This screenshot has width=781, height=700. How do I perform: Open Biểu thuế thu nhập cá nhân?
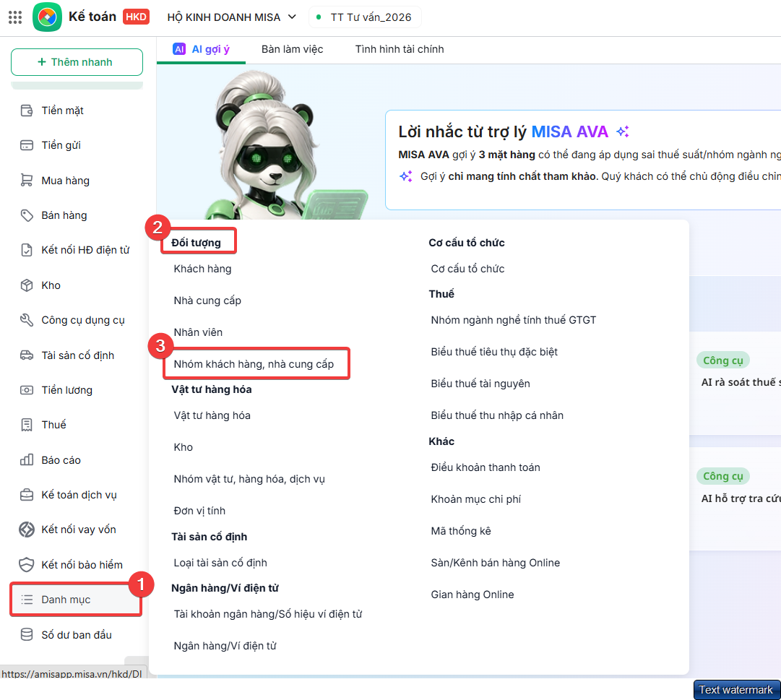point(497,415)
